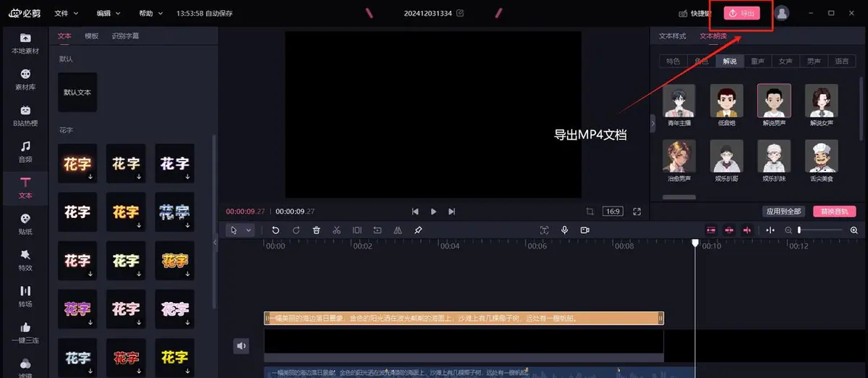This screenshot has height=378, width=868.
Task: Open the user account avatar
Action: pos(782,13)
